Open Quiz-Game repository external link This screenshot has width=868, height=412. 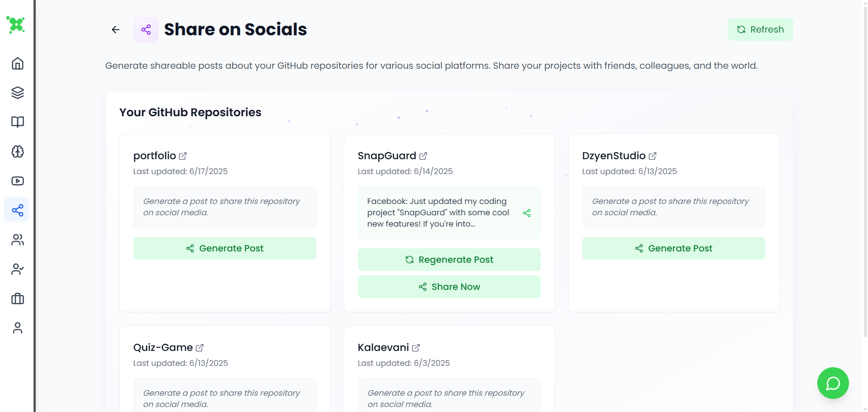(200, 348)
